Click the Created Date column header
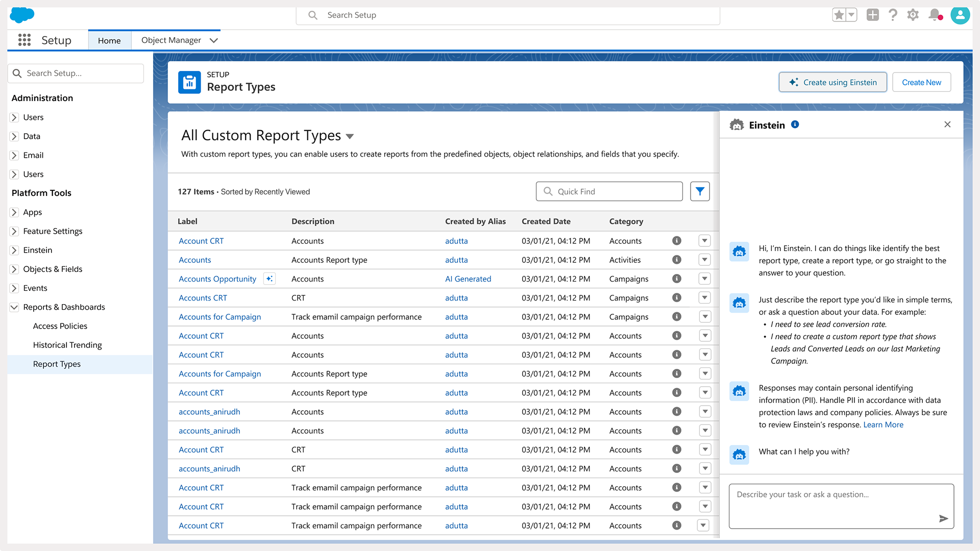The image size is (980, 551). coord(546,221)
